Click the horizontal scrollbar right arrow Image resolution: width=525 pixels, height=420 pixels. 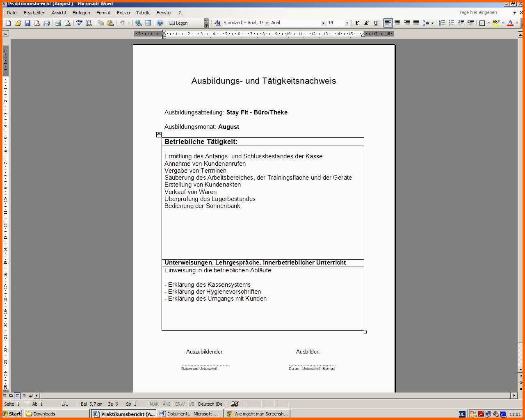514,395
